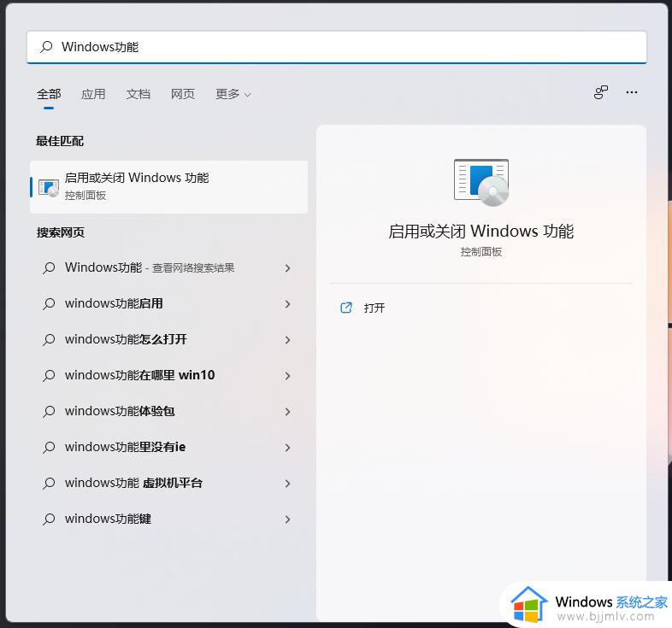Click search icon beside windows功能怎么打开
672x628 pixels.
click(x=49, y=340)
